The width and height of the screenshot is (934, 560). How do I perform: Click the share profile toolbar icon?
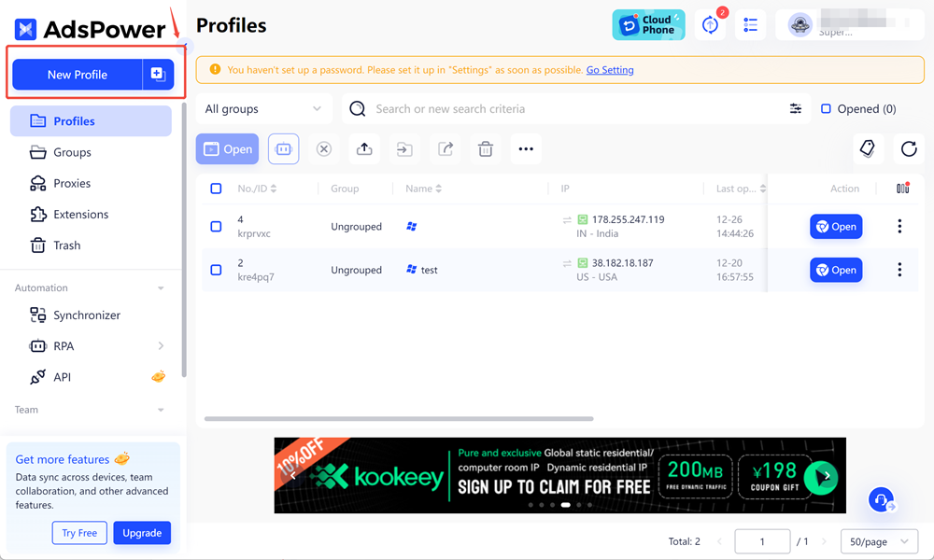point(446,148)
